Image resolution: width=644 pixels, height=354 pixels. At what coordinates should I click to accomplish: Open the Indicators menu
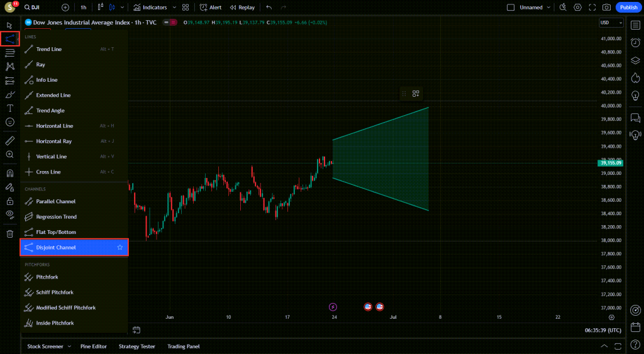pos(150,8)
